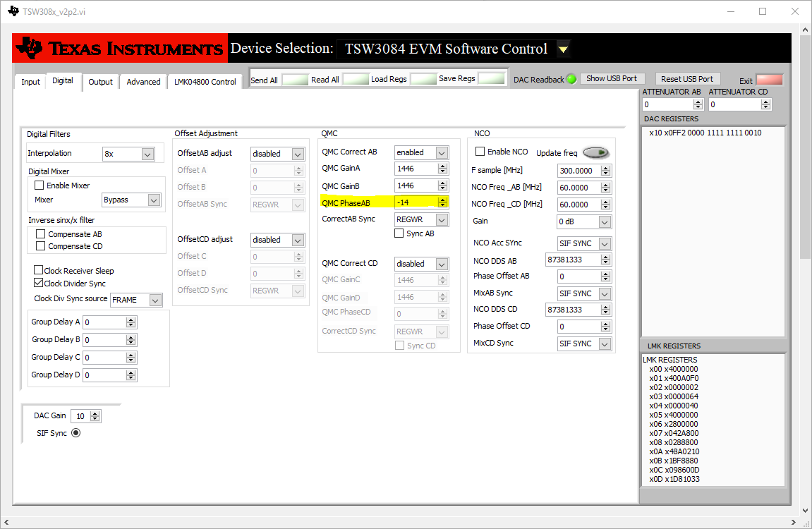Click the Load Regs button
This screenshot has height=529, width=812.
(x=423, y=79)
